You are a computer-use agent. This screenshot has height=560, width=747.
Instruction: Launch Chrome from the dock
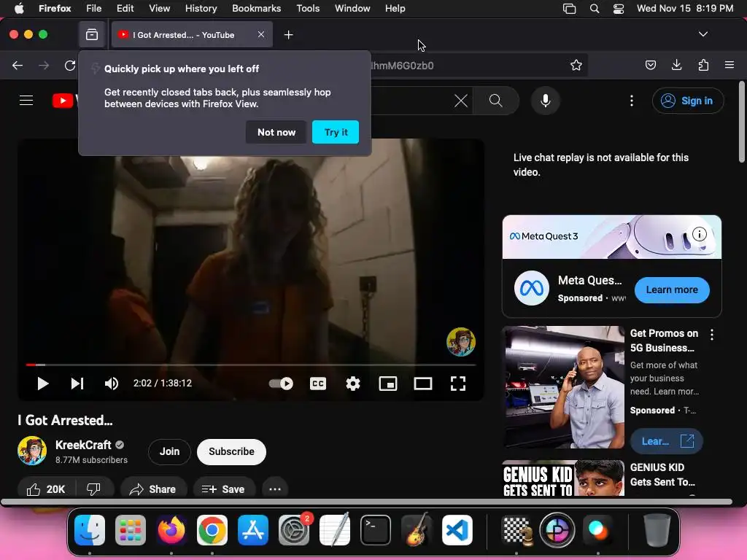(212, 529)
